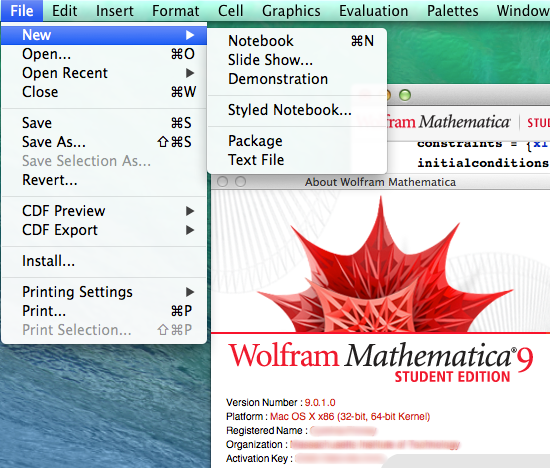The height and width of the screenshot is (468, 550).
Task: Select the New submenu entry
Action: [x=104, y=35]
